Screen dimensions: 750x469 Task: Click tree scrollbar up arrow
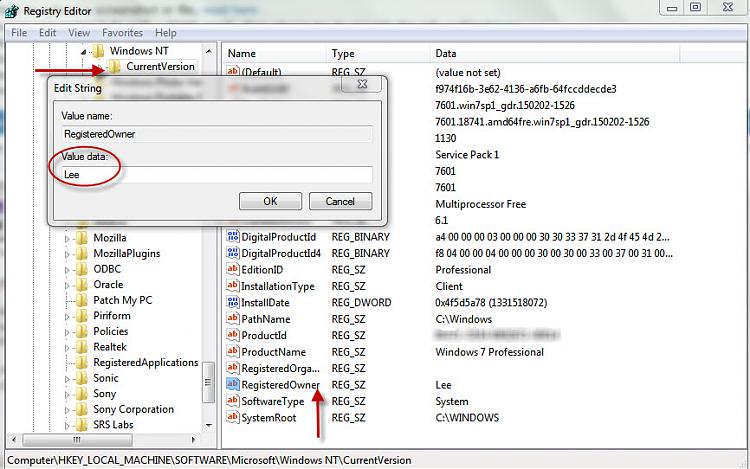pyautogui.click(x=209, y=51)
